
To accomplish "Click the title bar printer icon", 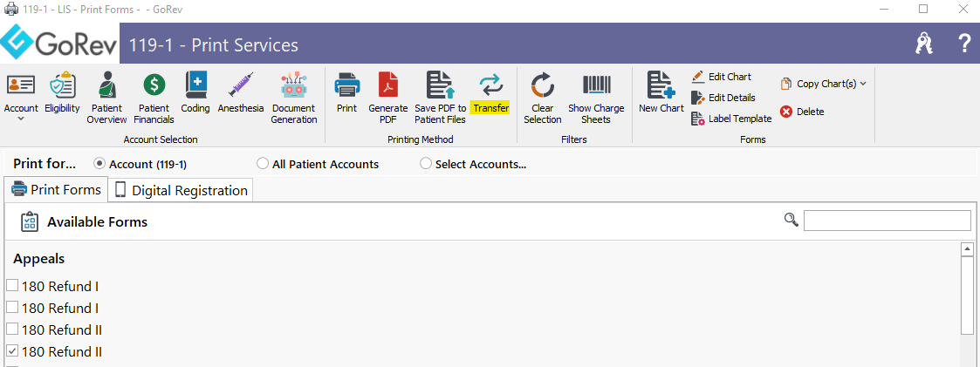I will tap(10, 10).
